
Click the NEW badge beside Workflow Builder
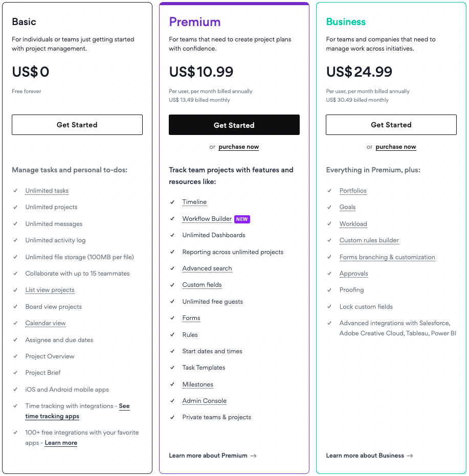242,219
